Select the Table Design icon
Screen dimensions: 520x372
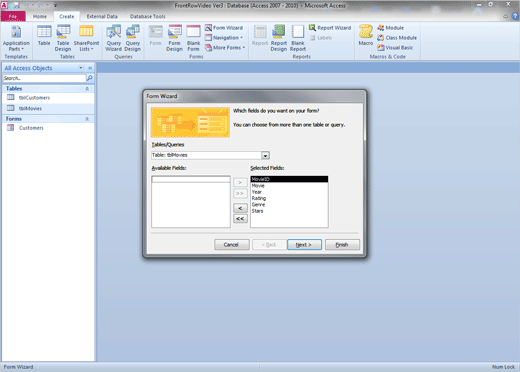63,38
